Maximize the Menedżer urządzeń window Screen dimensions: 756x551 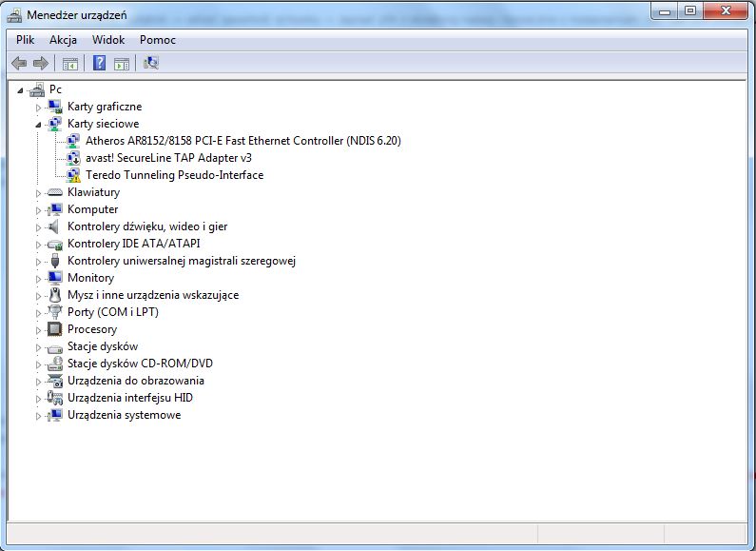point(690,10)
